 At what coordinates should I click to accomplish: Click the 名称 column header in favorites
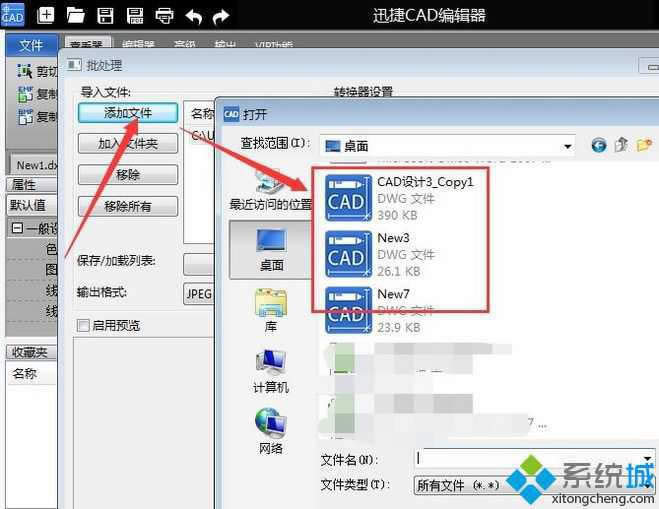(32, 373)
